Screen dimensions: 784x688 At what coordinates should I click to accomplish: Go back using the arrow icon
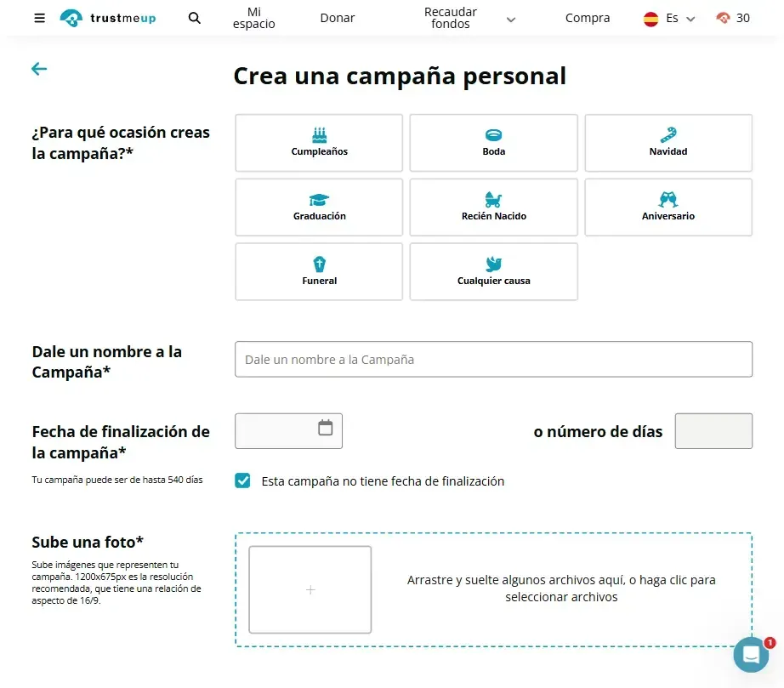[x=39, y=69]
